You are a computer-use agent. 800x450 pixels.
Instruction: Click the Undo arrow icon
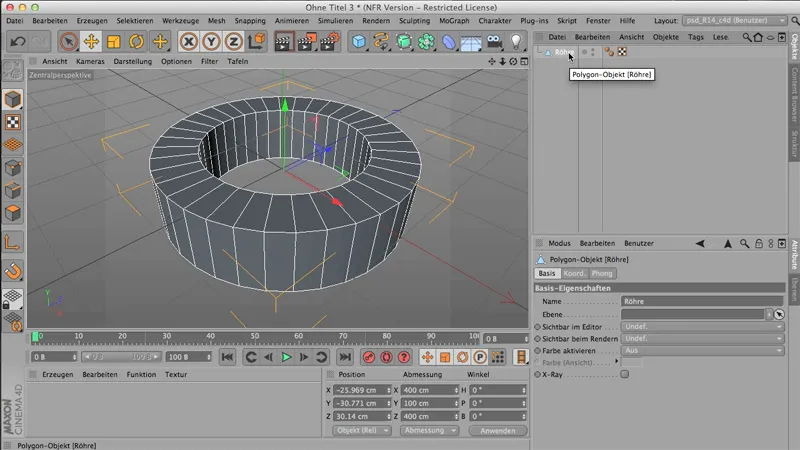[x=17, y=41]
